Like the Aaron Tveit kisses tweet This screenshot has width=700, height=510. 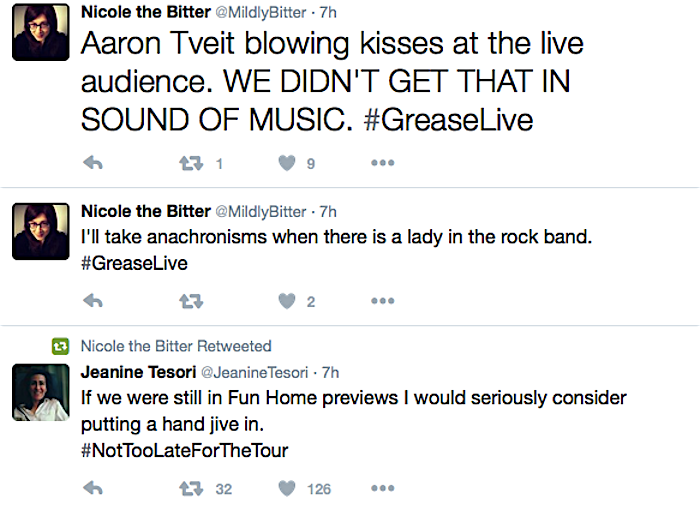coord(287,163)
